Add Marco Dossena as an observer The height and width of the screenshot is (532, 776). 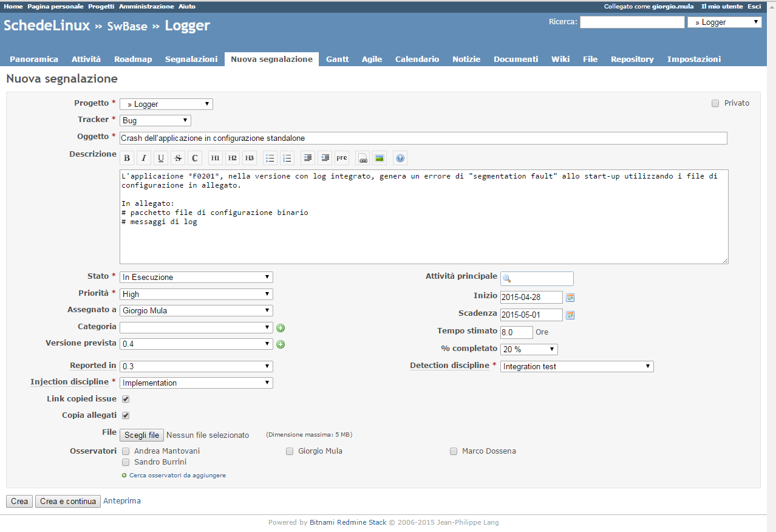pos(454,451)
